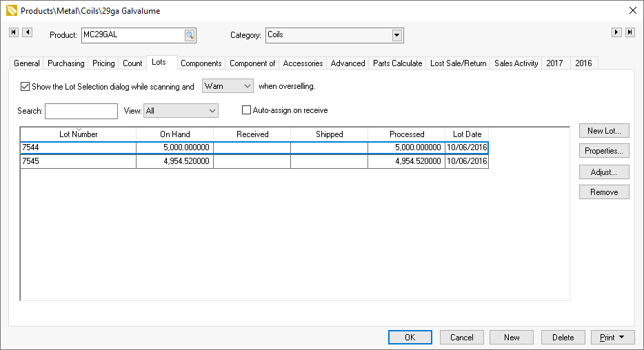Viewport: 644px width, 350px height.
Task: Switch to the Purchasing tab
Action: pyautogui.click(x=66, y=63)
